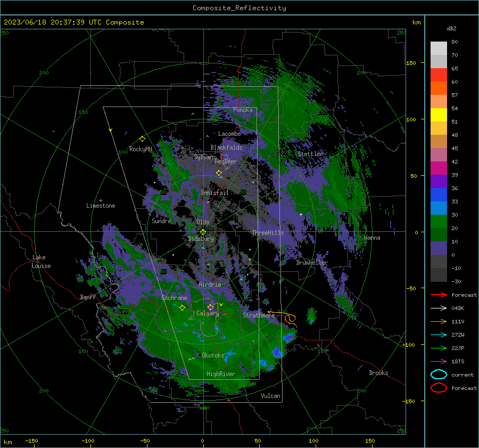Click the yellow station marker near RockyMH
Screen dimensions: 479x448
coord(142,139)
